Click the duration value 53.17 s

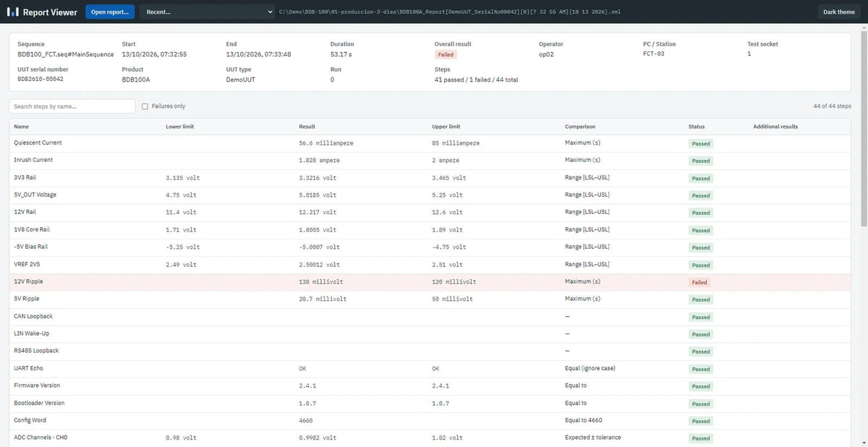[x=341, y=54]
